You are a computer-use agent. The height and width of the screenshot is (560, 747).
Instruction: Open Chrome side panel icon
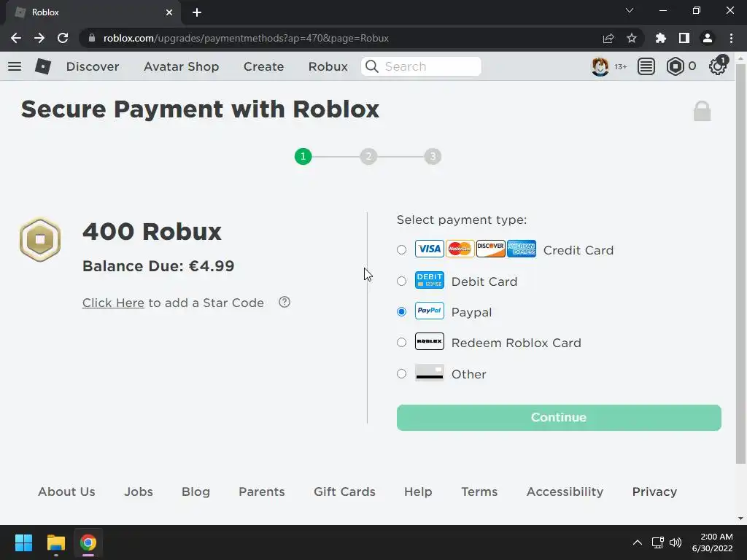(684, 38)
